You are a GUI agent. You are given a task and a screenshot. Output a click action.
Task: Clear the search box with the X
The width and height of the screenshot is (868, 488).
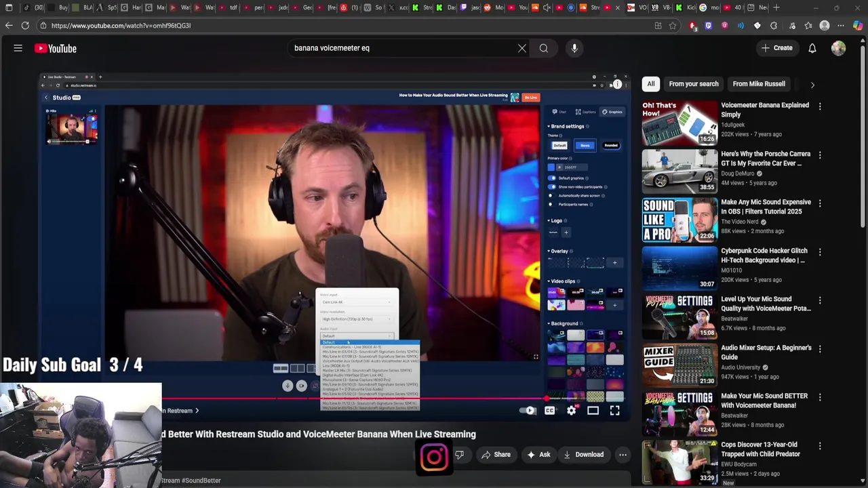[522, 48]
